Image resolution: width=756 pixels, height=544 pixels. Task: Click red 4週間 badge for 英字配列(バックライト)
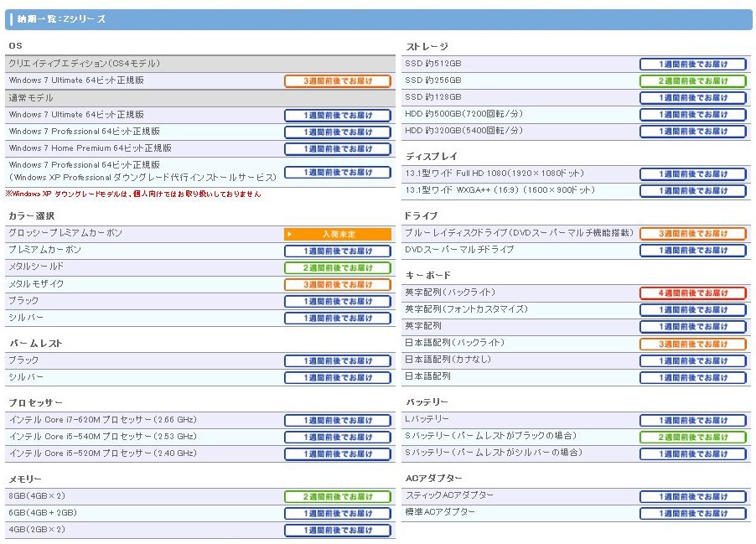point(692,293)
